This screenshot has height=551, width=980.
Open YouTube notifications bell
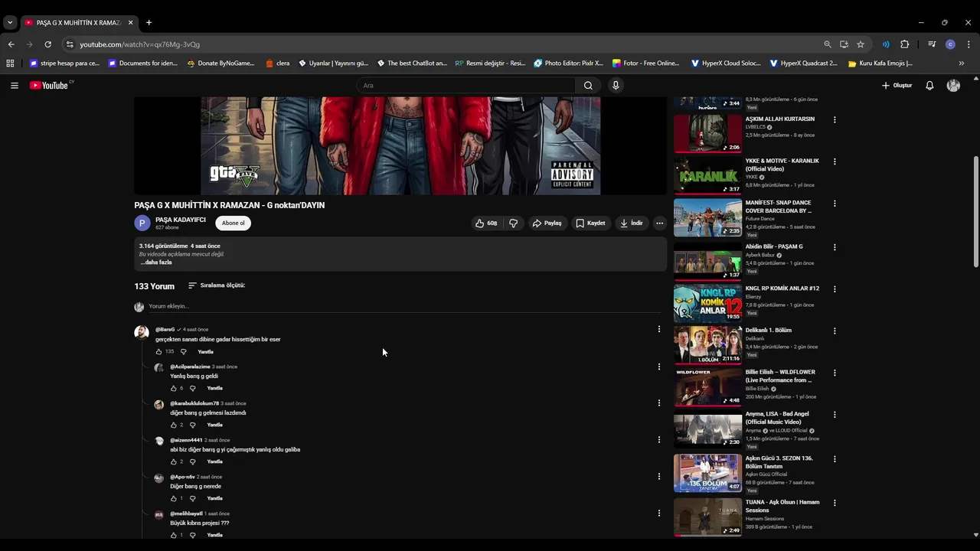tap(929, 86)
